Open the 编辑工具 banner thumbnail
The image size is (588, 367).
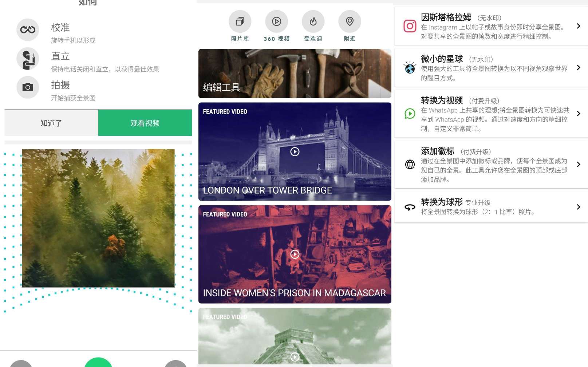click(295, 74)
